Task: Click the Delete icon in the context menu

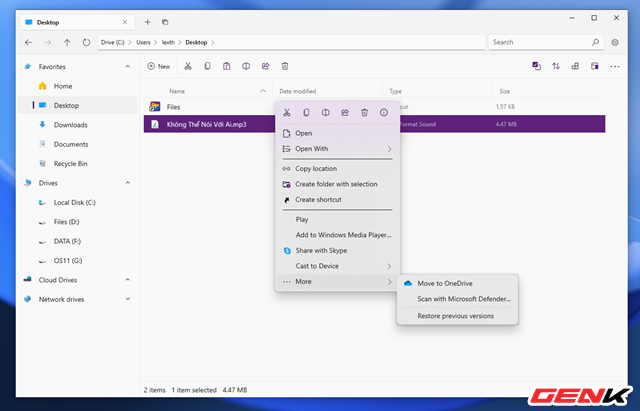Action: [x=364, y=113]
